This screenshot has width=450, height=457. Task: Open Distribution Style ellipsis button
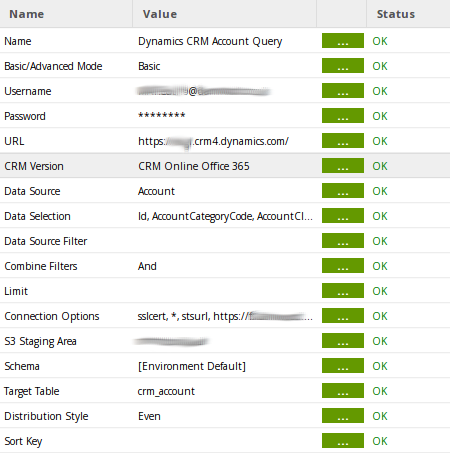click(343, 416)
